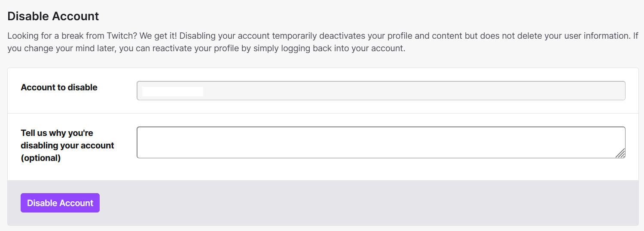Click the redacted username in the account field

tap(173, 91)
